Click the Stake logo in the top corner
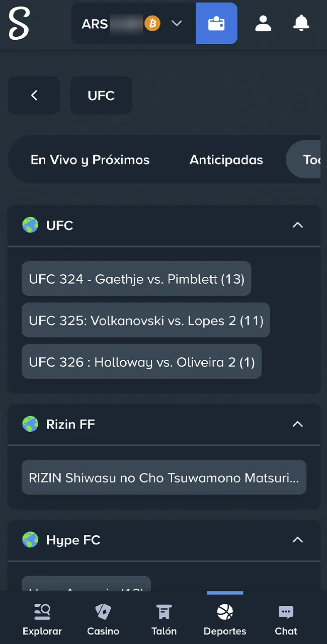Image resolution: width=327 pixels, height=644 pixels. pos(20,23)
